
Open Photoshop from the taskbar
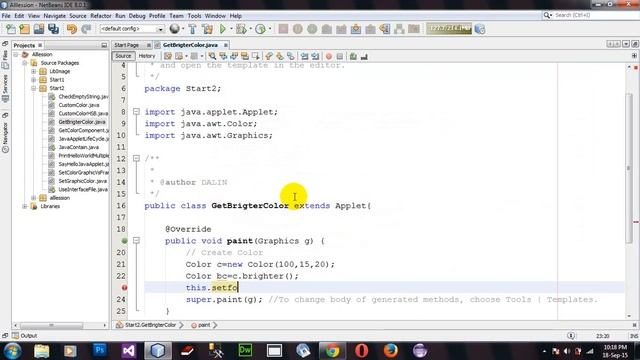99,350
